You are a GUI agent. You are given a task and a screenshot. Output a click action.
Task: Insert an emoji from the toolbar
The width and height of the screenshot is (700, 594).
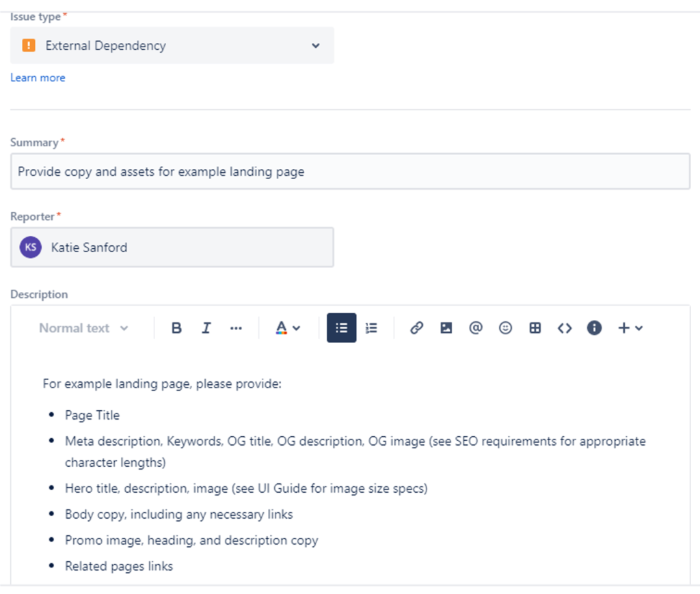[x=505, y=327]
